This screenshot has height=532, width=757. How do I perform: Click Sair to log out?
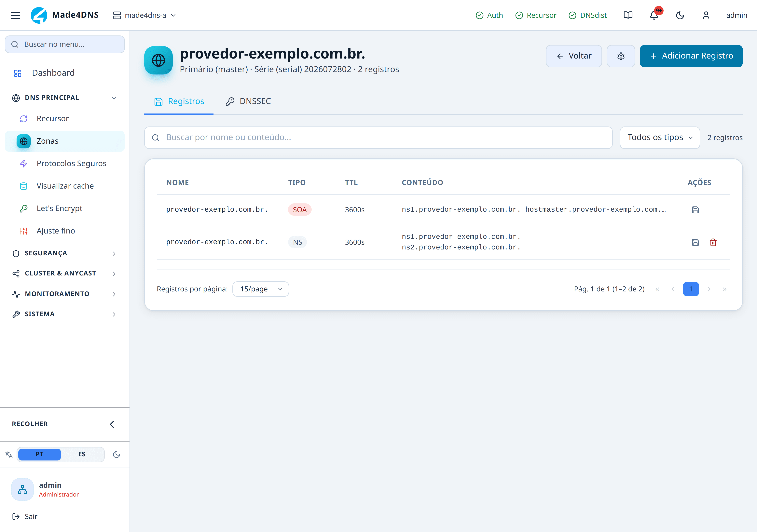(x=25, y=516)
